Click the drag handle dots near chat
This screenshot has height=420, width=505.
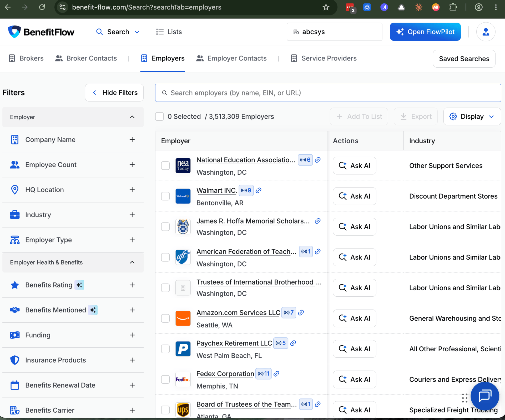point(464,398)
